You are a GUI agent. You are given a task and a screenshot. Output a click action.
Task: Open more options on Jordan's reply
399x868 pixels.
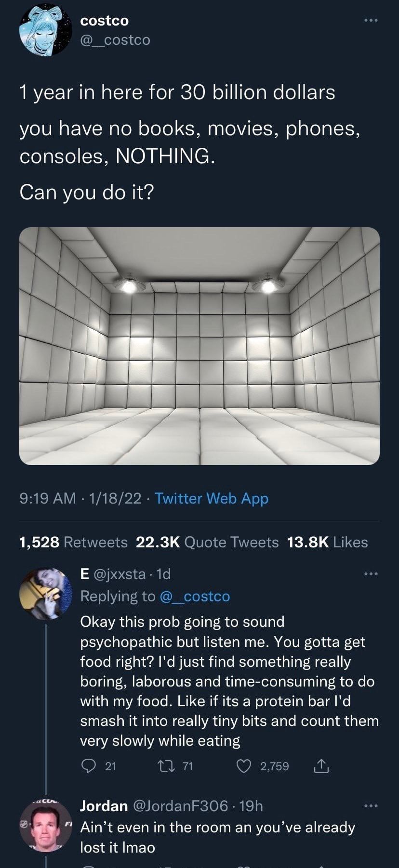tap(371, 805)
